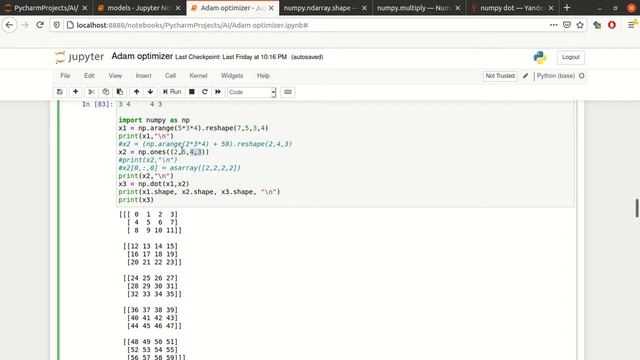Click the page vertical scrollbar thumb
Image resolution: width=640 pixels, height=360 pixels.
tap(637, 208)
